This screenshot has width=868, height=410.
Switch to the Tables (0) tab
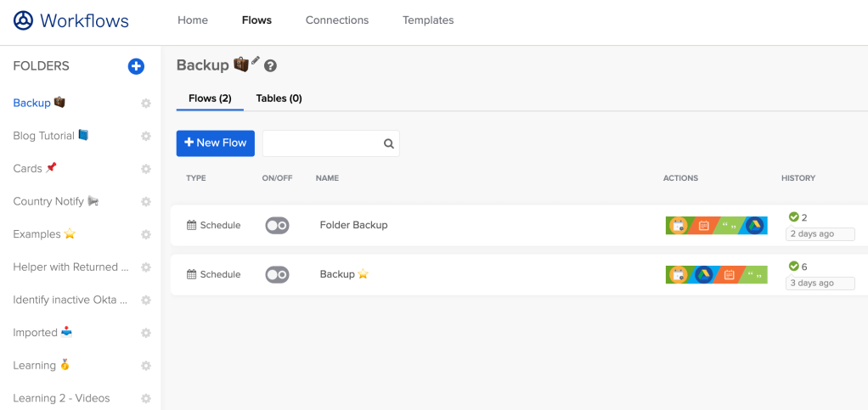(x=279, y=98)
